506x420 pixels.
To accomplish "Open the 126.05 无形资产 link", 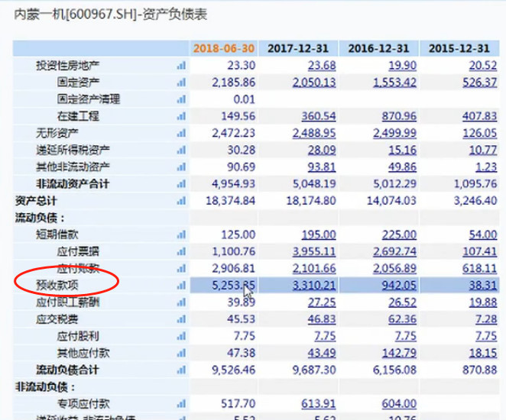I will 480,133.
